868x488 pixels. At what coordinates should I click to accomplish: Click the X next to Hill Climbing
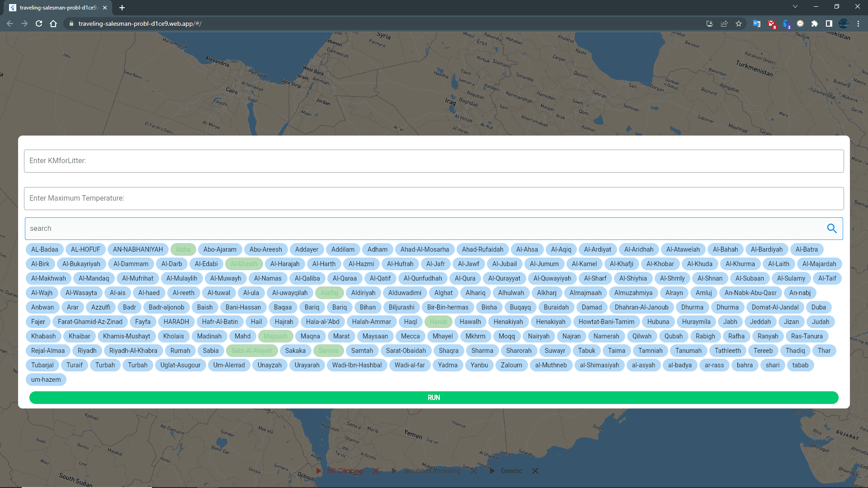point(376,471)
